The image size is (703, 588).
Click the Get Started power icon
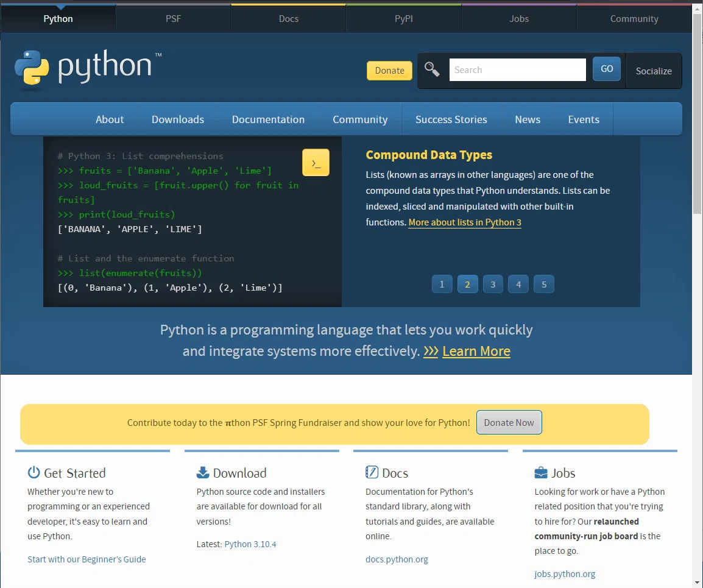click(x=34, y=472)
